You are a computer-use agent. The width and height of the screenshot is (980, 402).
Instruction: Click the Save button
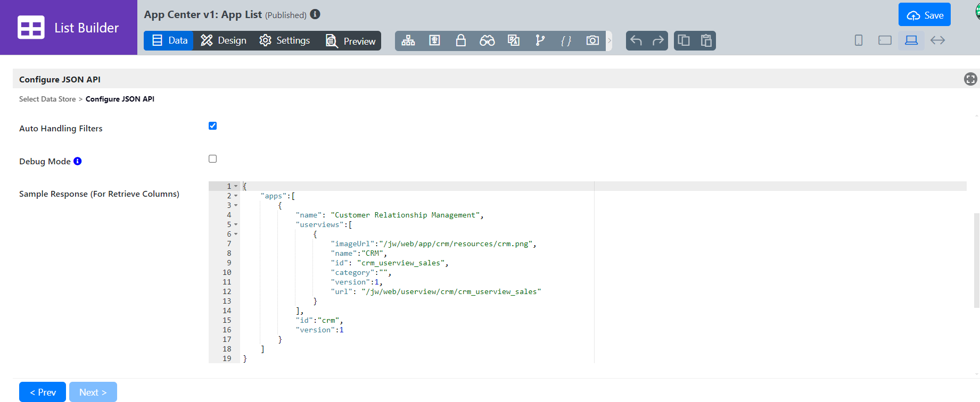(925, 15)
